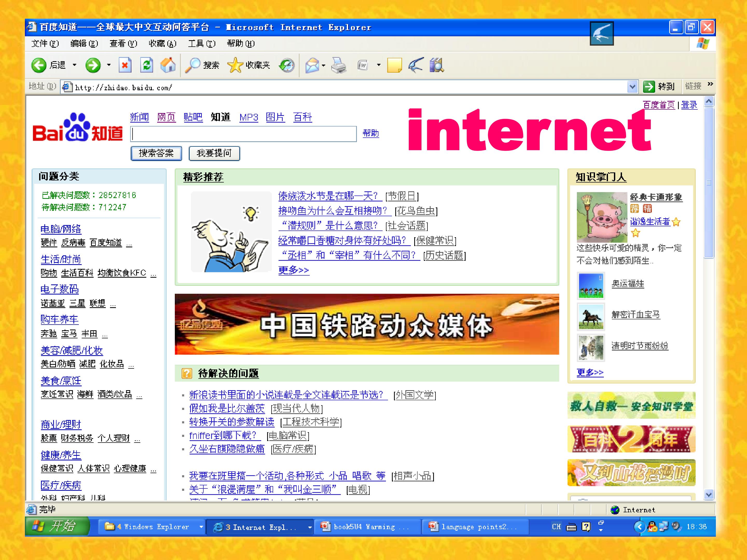The image size is (747, 560).
Task: Click the 我要提问 button
Action: 215,153
